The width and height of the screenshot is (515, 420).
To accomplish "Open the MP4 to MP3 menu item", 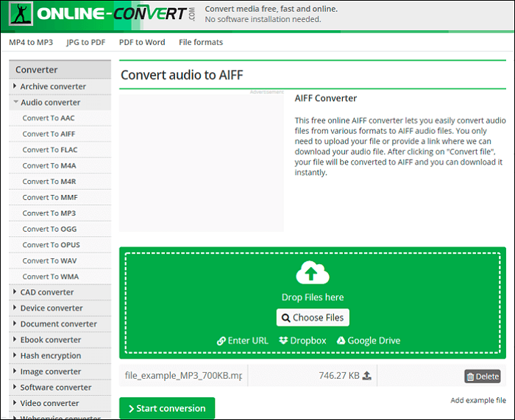I will click(x=32, y=43).
